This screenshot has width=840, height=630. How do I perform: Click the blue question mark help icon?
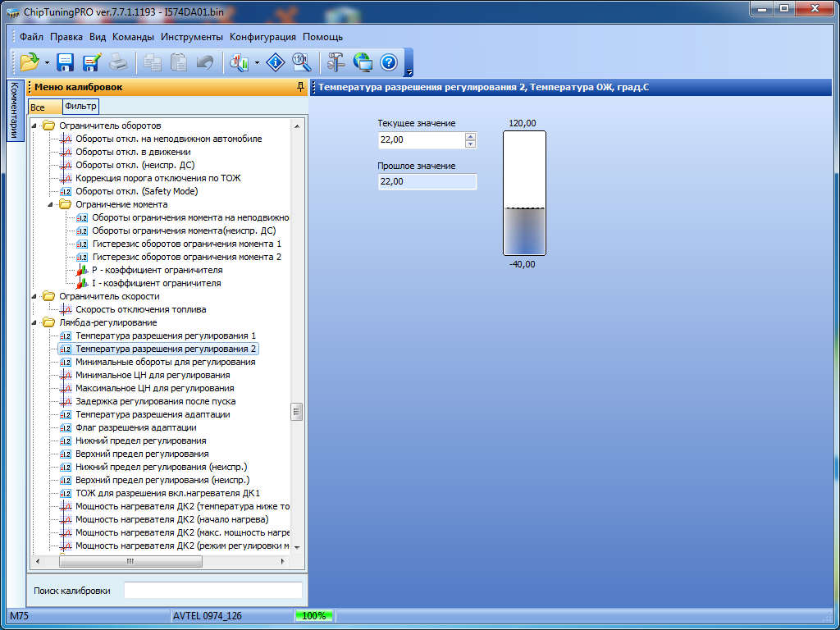tap(389, 62)
